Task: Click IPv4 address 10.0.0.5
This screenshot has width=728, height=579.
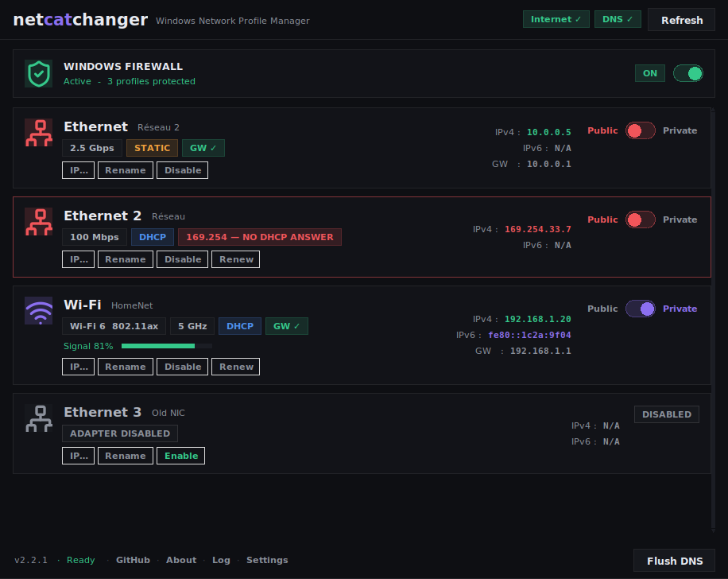Action: pyautogui.click(x=549, y=133)
